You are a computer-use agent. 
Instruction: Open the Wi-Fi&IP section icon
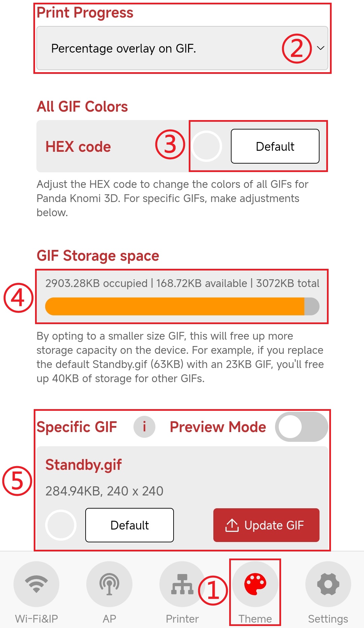pyautogui.click(x=36, y=584)
